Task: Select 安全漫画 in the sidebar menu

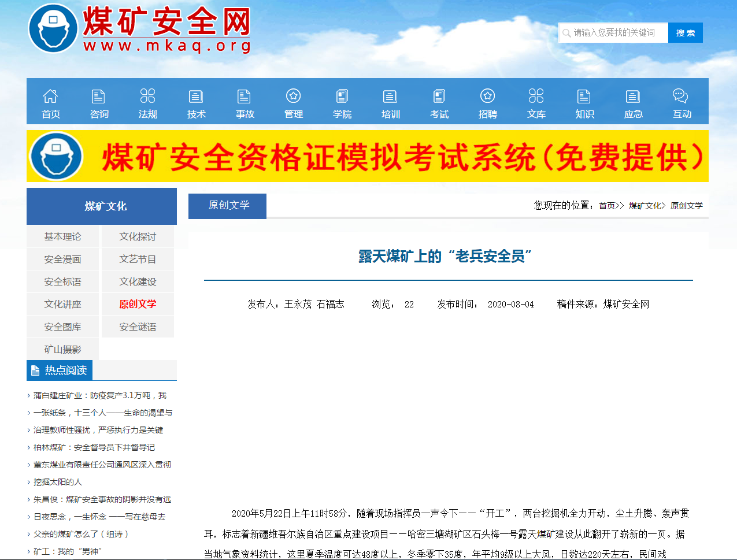Action: coord(62,259)
